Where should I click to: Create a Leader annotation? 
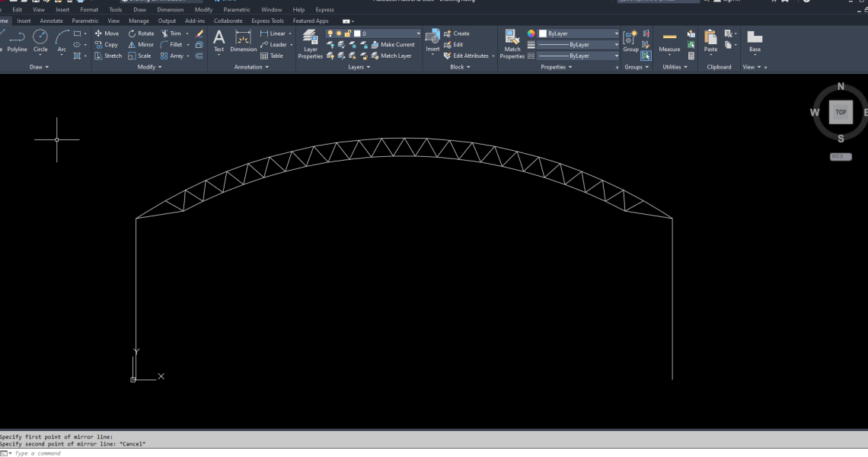(273, 45)
